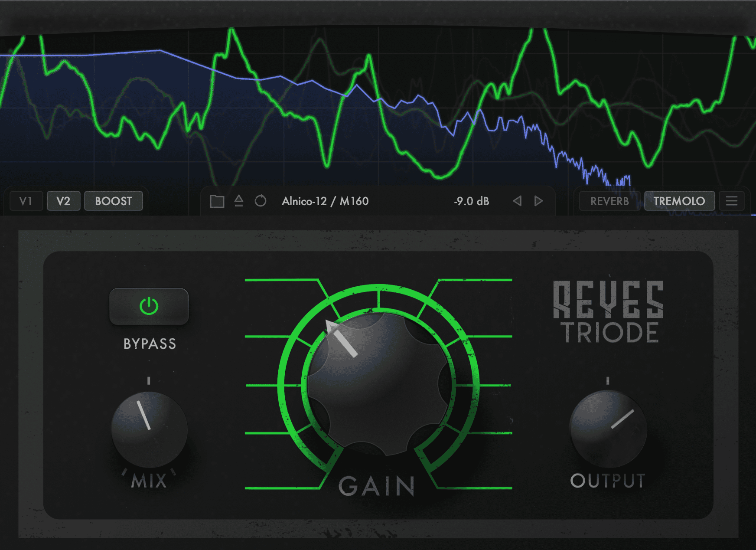Screen dimensions: 756x550
Task: Switch to the REVERB effect tab
Action: [609, 201]
